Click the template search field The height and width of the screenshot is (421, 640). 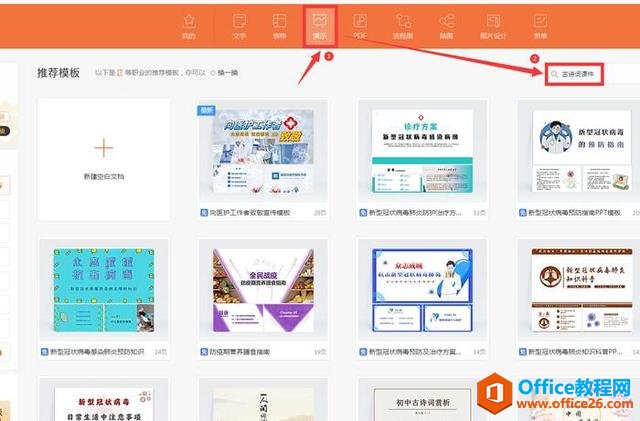[x=593, y=74]
